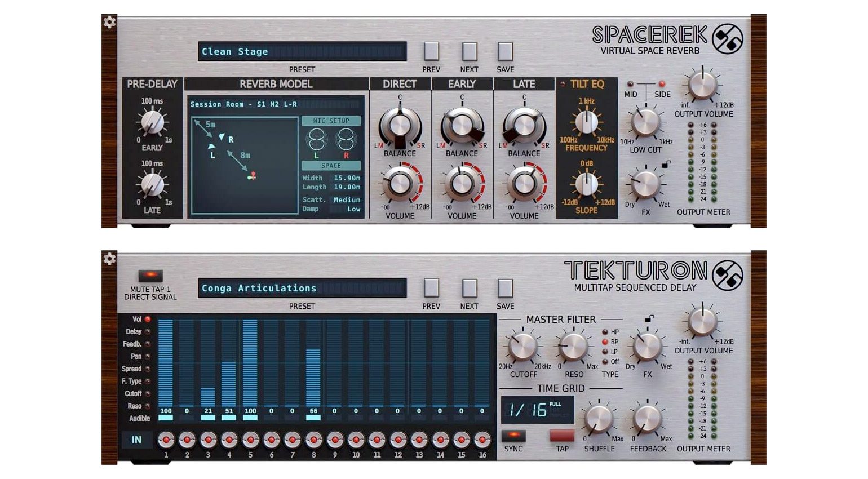Select right mic R polar pattern icon
Image resolution: width=868 pixels, height=479 pixels.
pos(345,139)
